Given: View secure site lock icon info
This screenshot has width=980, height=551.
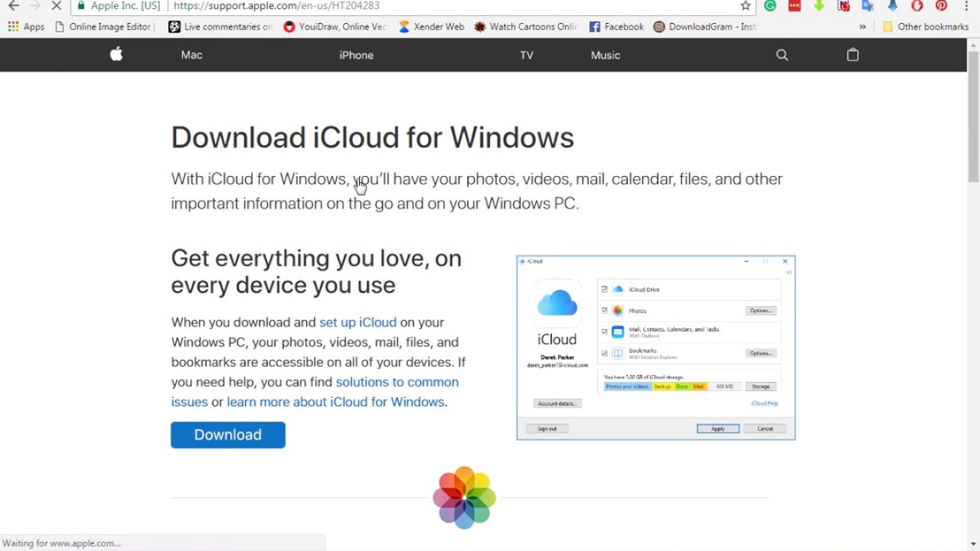Looking at the screenshot, I should (x=82, y=6).
